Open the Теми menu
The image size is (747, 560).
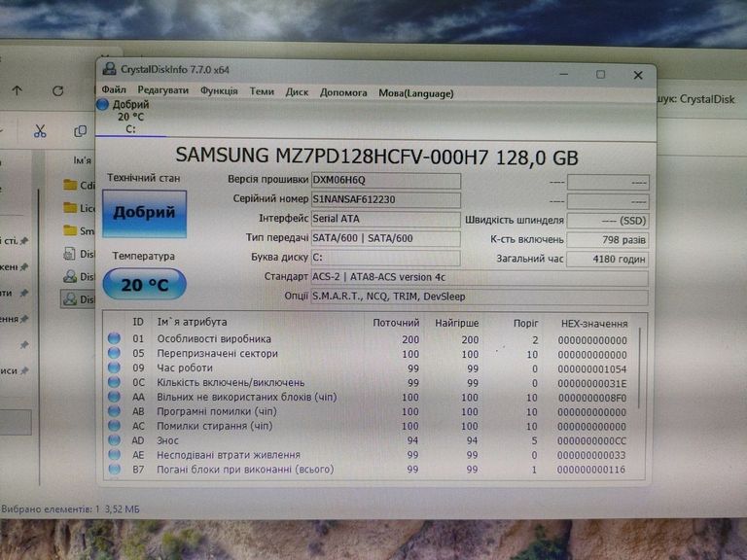[262, 91]
